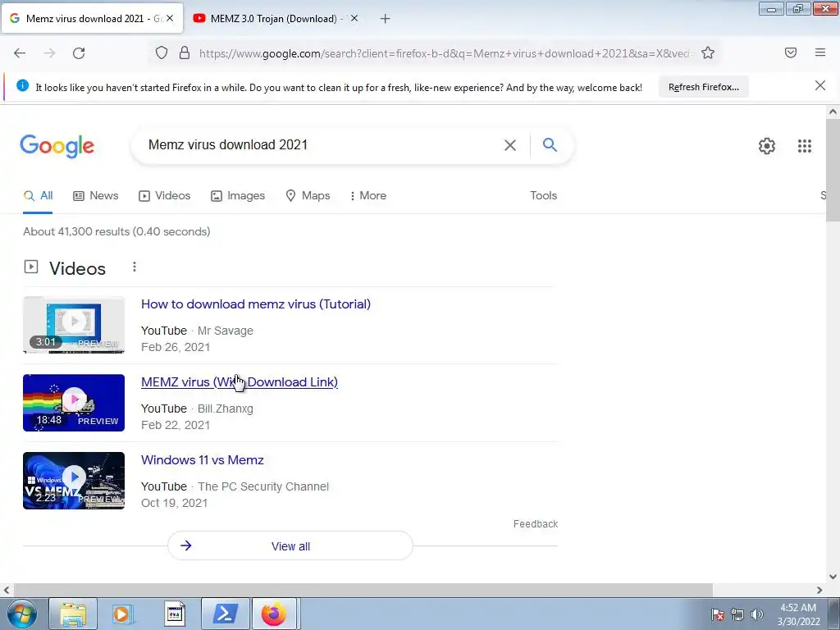Viewport: 840px width, 630px height.
Task: Open the Videos section options menu
Action: coord(135,267)
